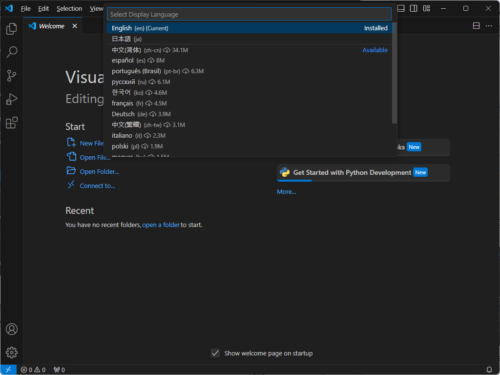Click the Open File link

pos(95,157)
